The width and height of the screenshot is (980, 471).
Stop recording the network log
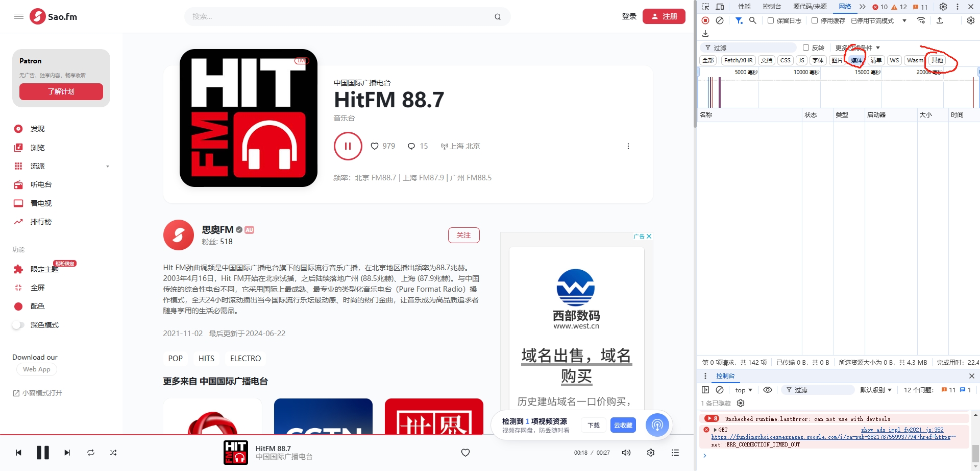tap(705, 20)
